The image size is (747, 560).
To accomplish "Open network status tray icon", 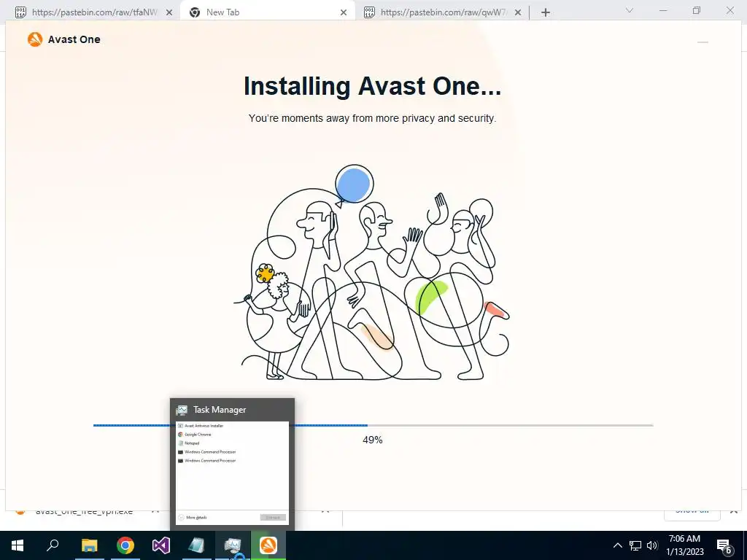I will (635, 545).
